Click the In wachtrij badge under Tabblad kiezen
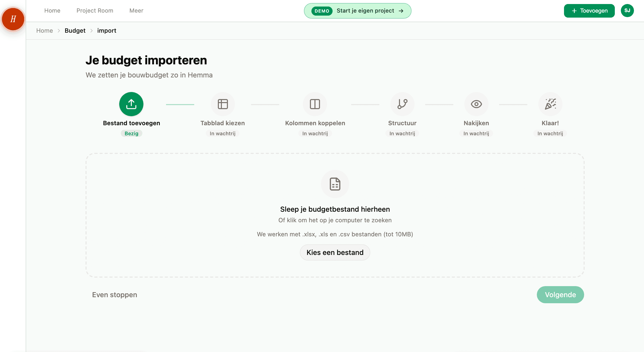Image resolution: width=644 pixels, height=352 pixels. pyautogui.click(x=222, y=133)
